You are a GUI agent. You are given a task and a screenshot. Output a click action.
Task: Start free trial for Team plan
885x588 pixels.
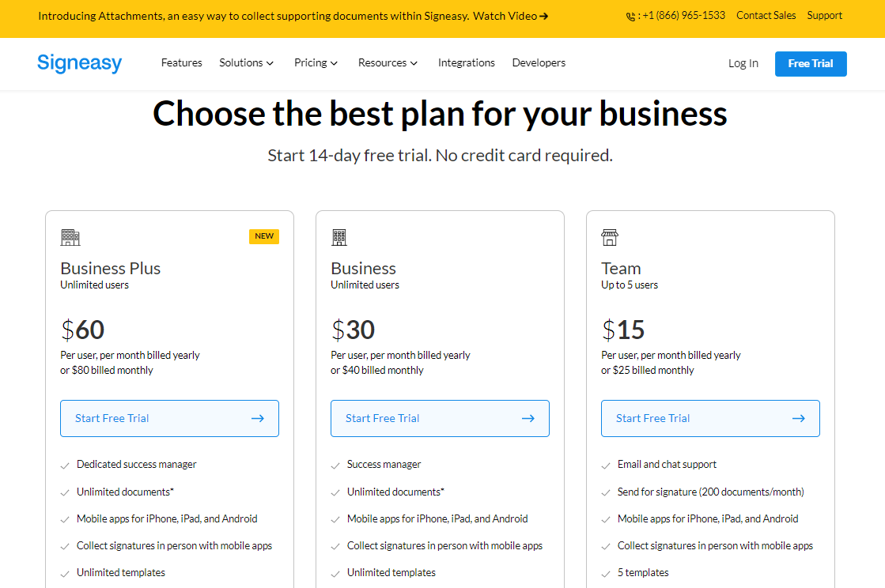(710, 418)
